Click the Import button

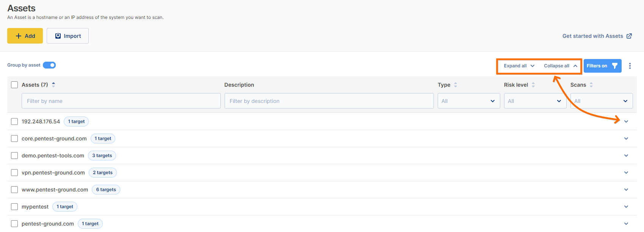[68, 36]
